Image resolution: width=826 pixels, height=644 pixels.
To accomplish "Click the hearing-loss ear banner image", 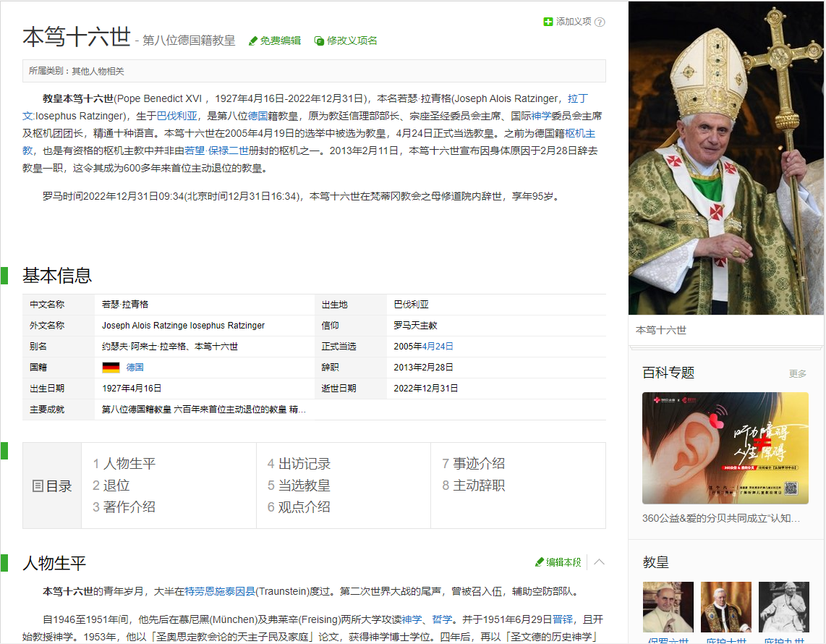I will (725, 449).
